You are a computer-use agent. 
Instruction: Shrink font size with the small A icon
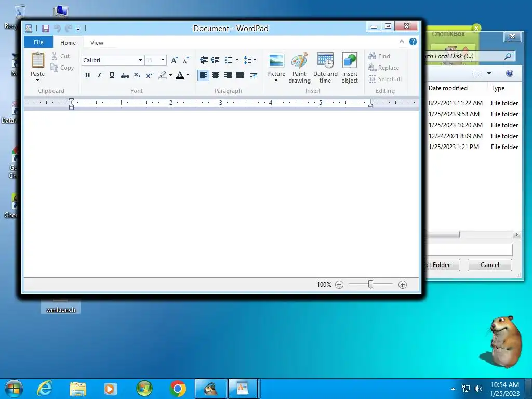(x=185, y=60)
